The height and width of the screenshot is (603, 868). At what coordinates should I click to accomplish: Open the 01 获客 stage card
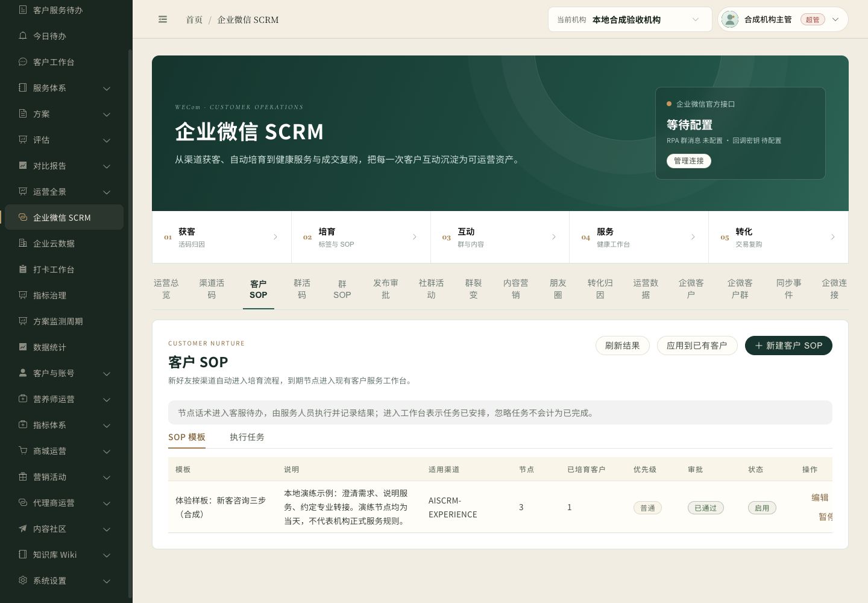coord(222,237)
